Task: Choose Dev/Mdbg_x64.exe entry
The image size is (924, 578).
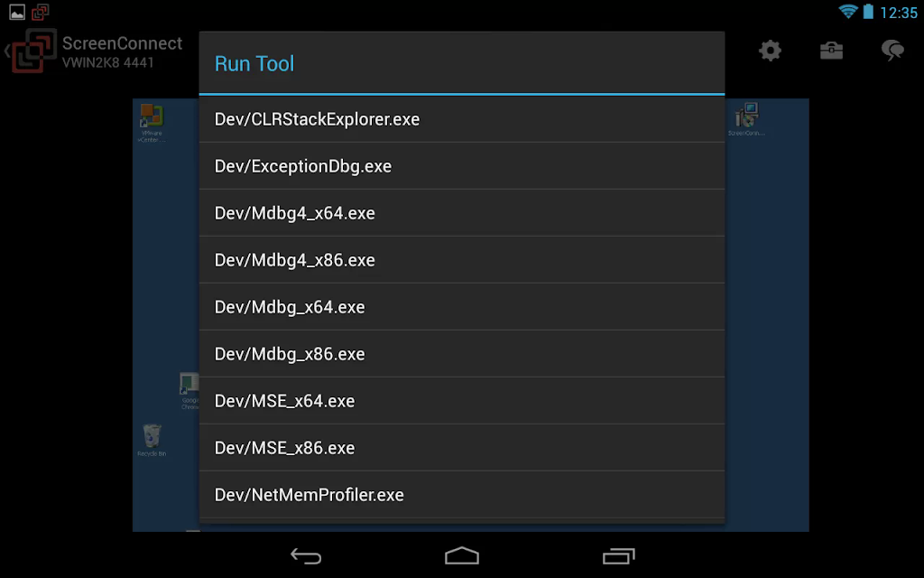Action: click(461, 307)
